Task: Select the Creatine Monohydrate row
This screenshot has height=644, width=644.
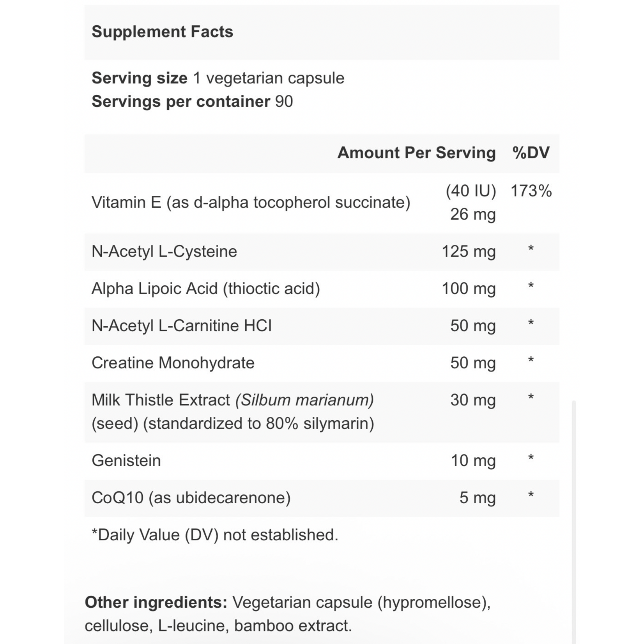Action: [x=173, y=363]
